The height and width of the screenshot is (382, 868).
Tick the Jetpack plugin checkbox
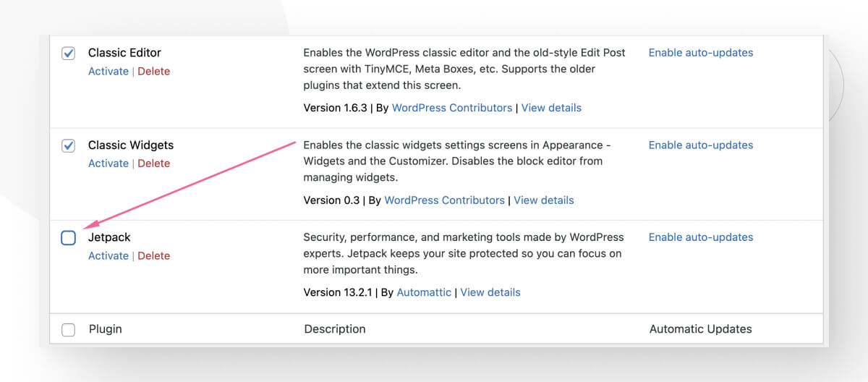click(x=68, y=238)
